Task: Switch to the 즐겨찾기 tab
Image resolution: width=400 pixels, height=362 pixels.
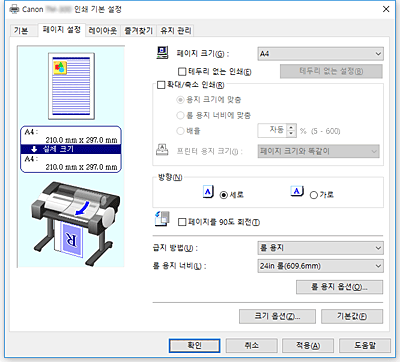Action: coord(138,31)
